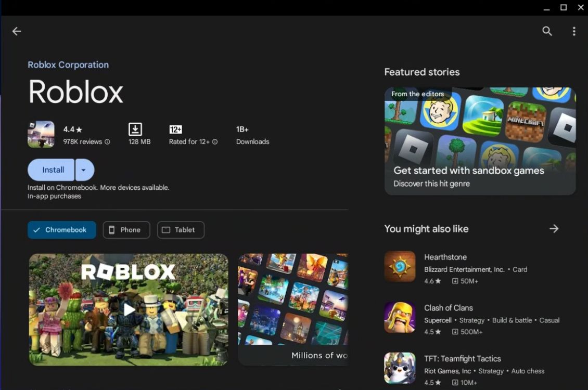The width and height of the screenshot is (588, 390).
Task: Select the Chromebook device filter
Action: (61, 230)
